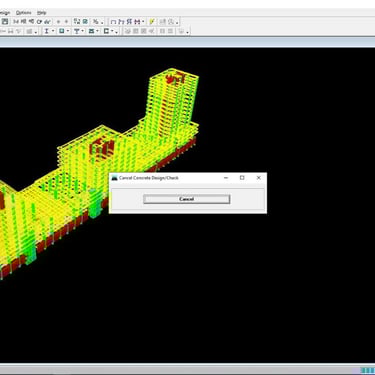Switch to the 3-d view
This screenshot has width=375, height=375.
[16, 22]
